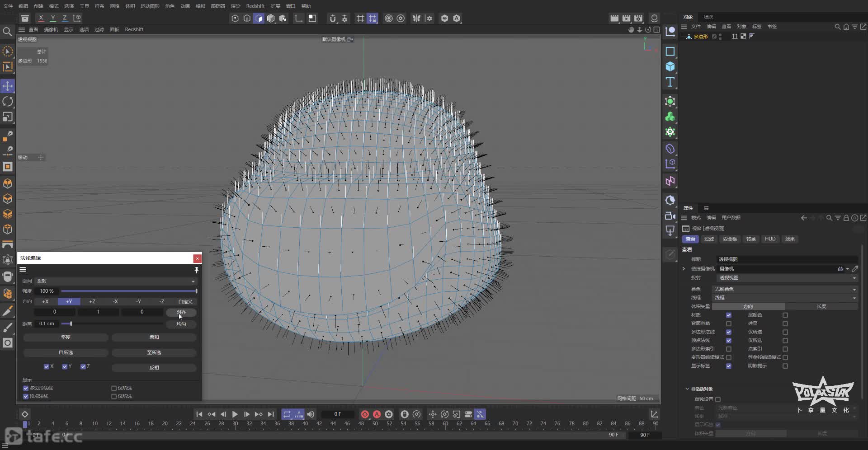Select the Move tool in left toolbar
Image resolution: width=868 pixels, height=450 pixels.
(8, 86)
